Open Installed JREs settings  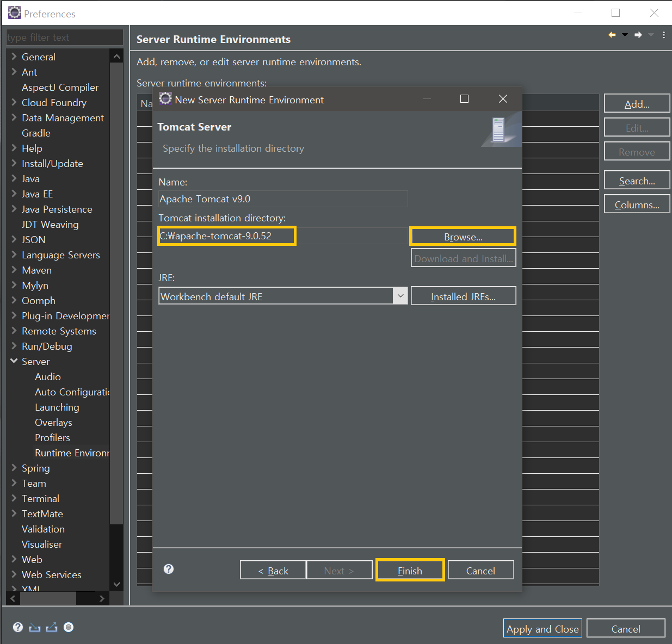click(x=463, y=296)
